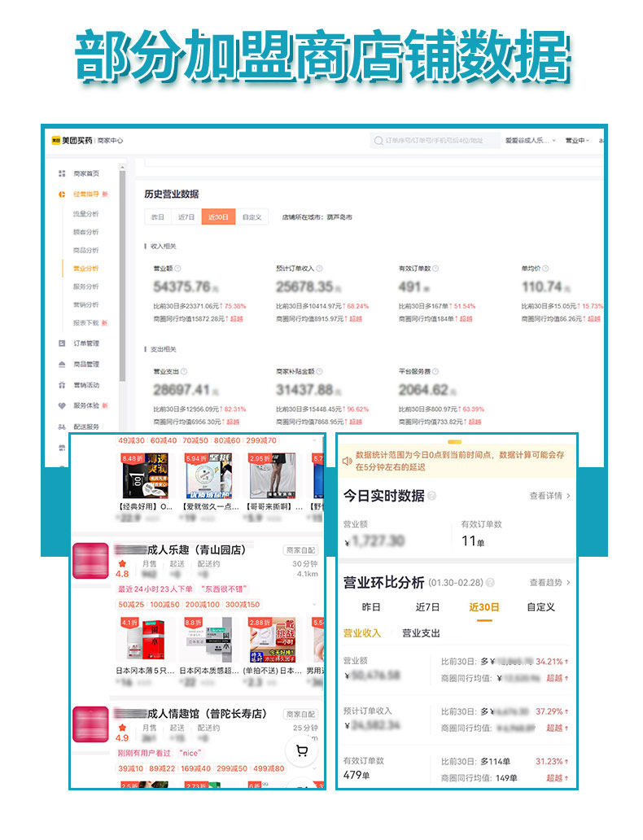
Task: Open 顾客分析 in sidebar
Action: pyautogui.click(x=86, y=232)
